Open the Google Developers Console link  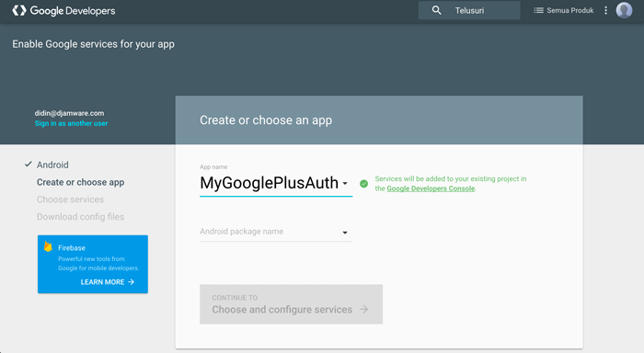pos(431,188)
